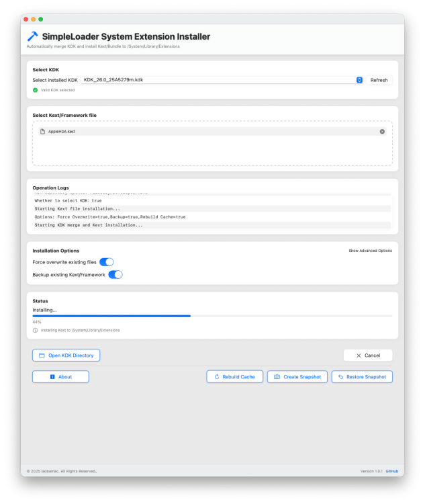Open the installed KDK dropdown
Screen dimensions: 425x504
222,80
